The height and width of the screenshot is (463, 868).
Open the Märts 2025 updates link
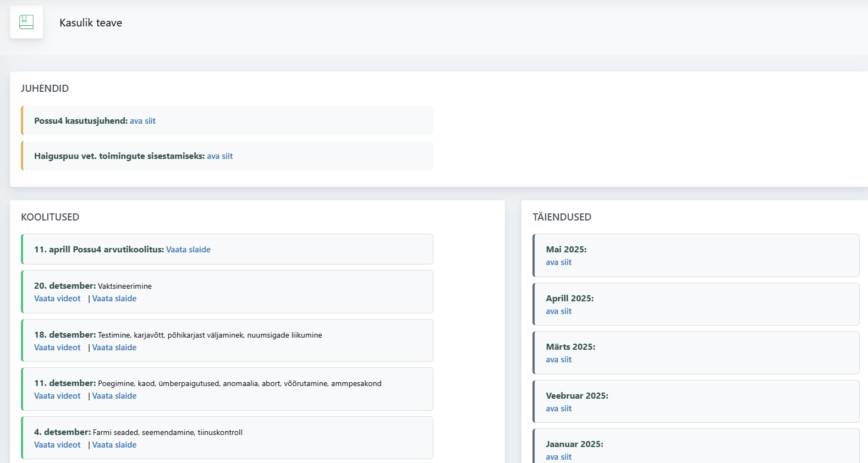coord(558,360)
